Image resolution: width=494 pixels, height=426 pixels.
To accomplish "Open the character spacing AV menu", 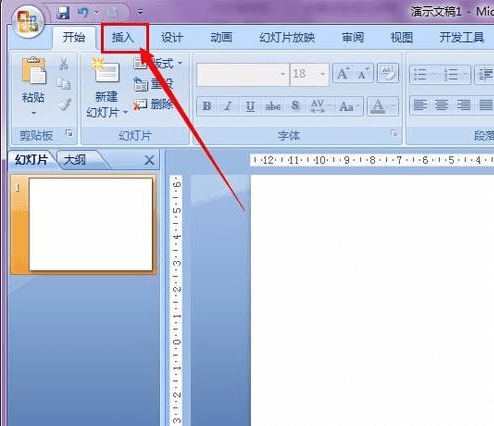I will pyautogui.click(x=320, y=106).
